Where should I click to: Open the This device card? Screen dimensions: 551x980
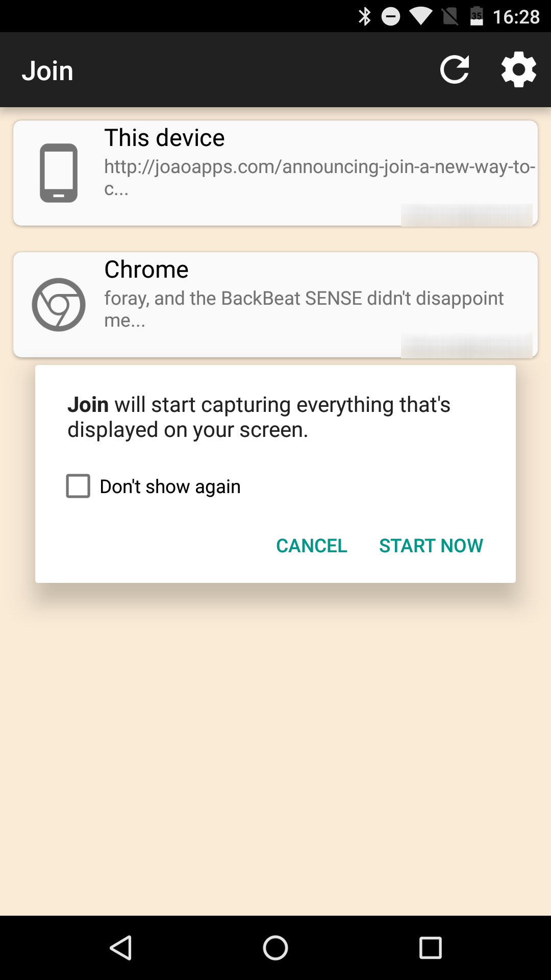[x=275, y=173]
